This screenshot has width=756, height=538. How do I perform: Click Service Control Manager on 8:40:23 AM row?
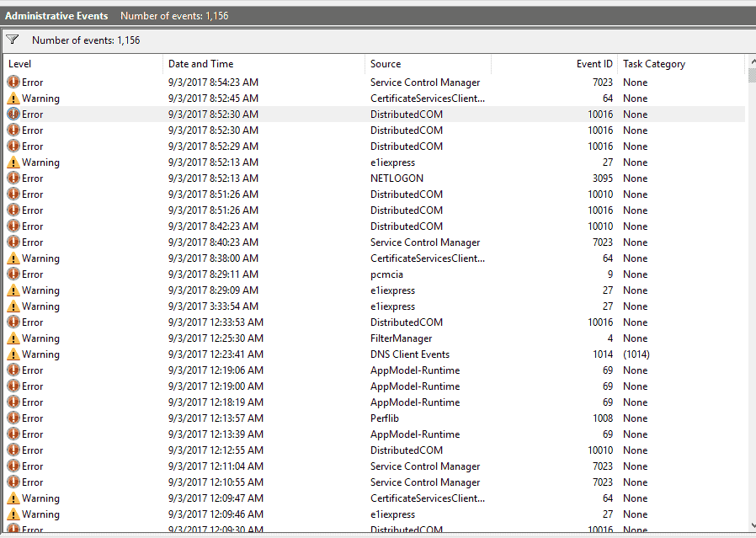click(425, 242)
